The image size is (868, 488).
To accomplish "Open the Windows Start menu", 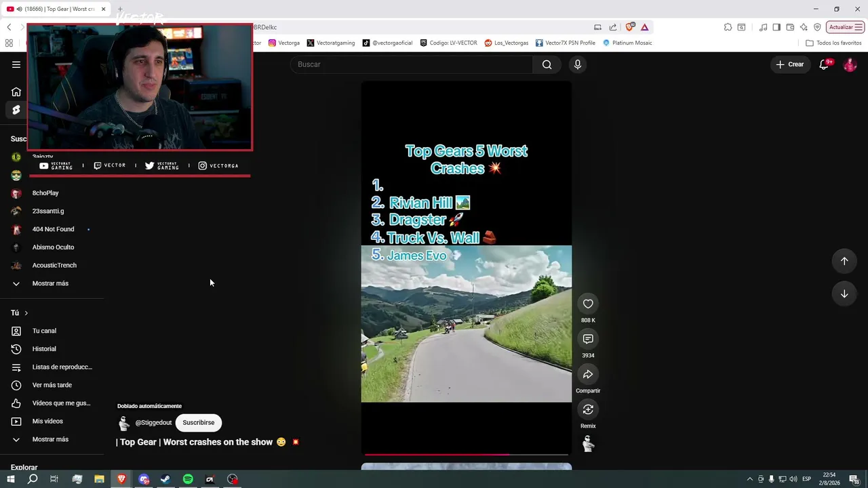I will (x=10, y=479).
